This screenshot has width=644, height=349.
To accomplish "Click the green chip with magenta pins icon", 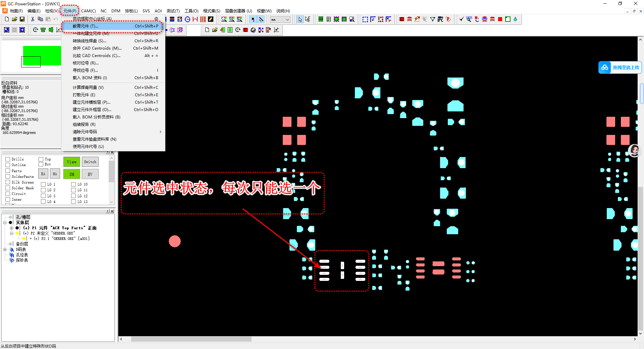I will tap(336, 19).
